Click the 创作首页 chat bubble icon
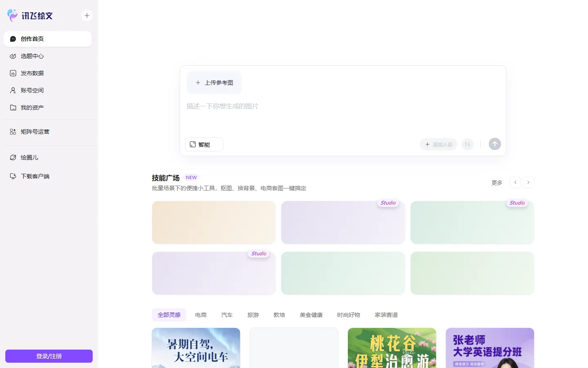The width and height of the screenshot is (588, 368). [13, 39]
